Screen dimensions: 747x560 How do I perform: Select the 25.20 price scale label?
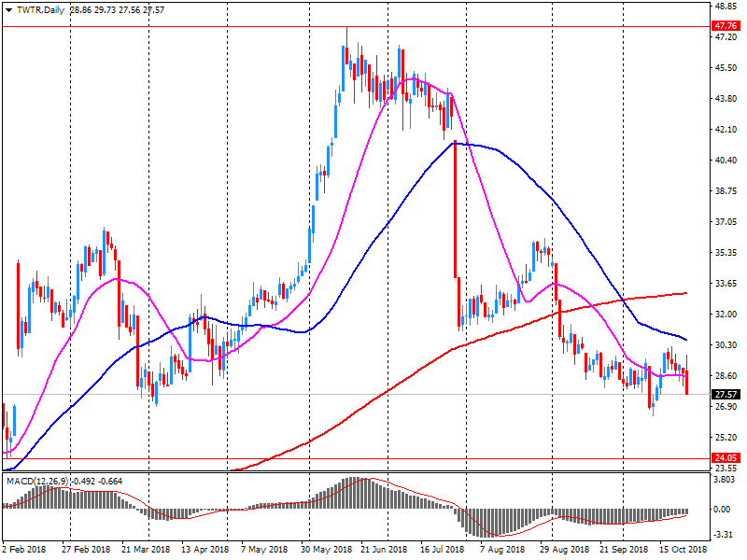coord(726,437)
